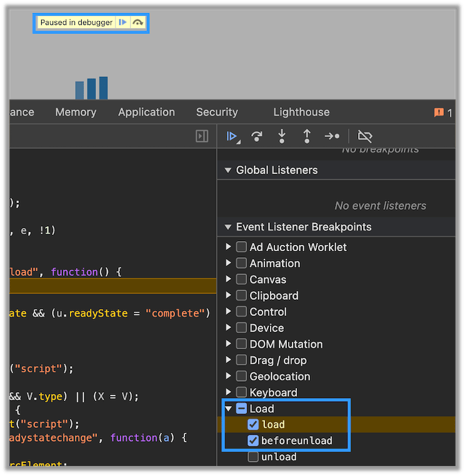Resume execution from the Paused in debugger overlay
This screenshot has width=465, height=476.
tap(122, 22)
